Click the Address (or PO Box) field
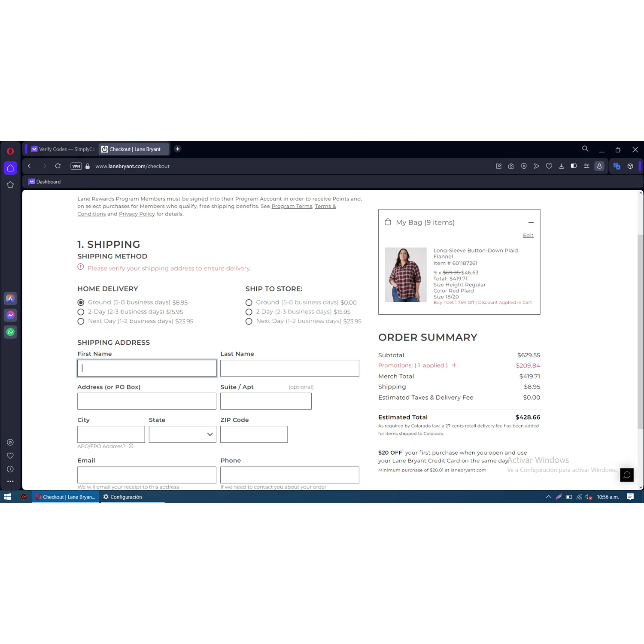 pos(147,401)
